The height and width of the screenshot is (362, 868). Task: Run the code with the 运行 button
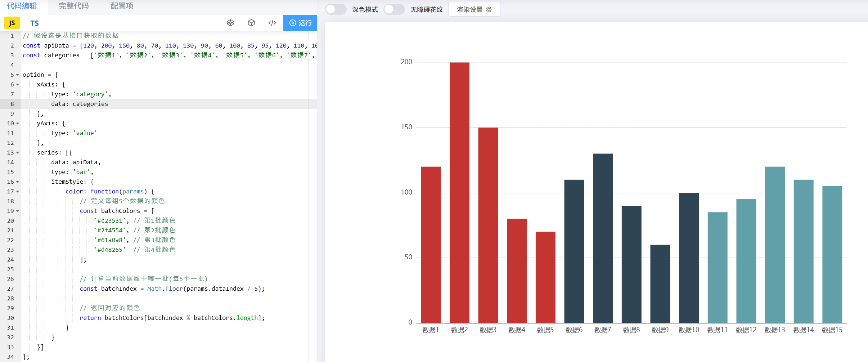(300, 23)
